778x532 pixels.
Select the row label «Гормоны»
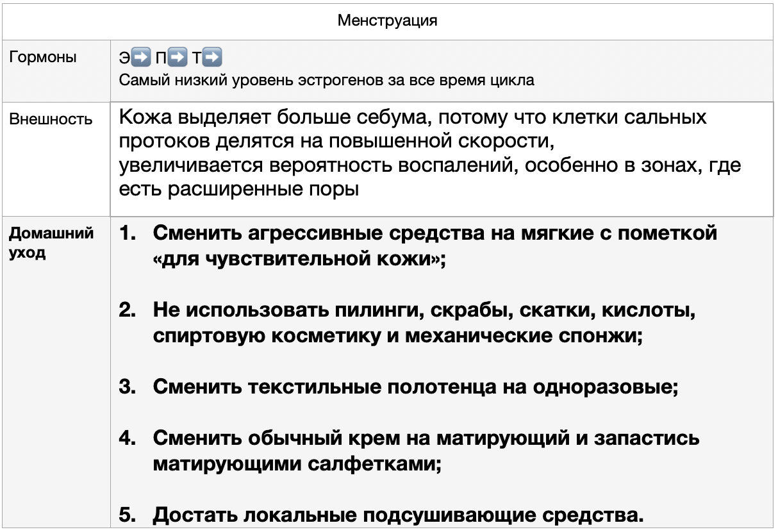pos(42,58)
